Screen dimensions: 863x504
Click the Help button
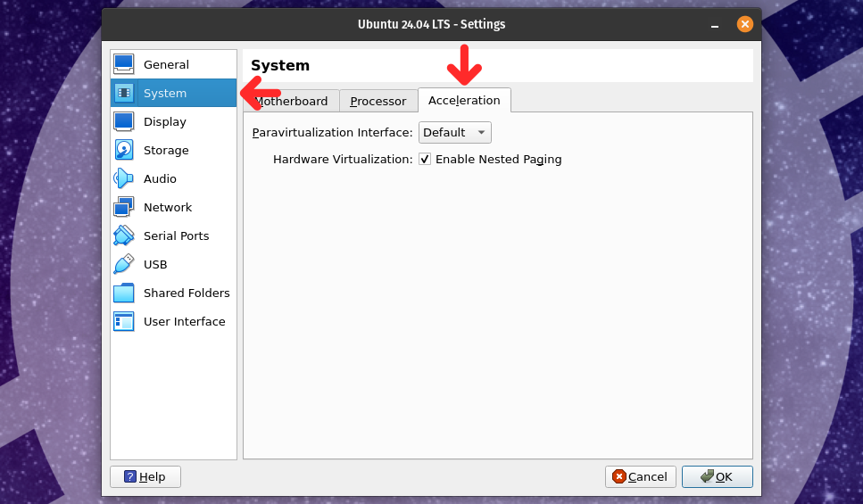click(x=145, y=476)
